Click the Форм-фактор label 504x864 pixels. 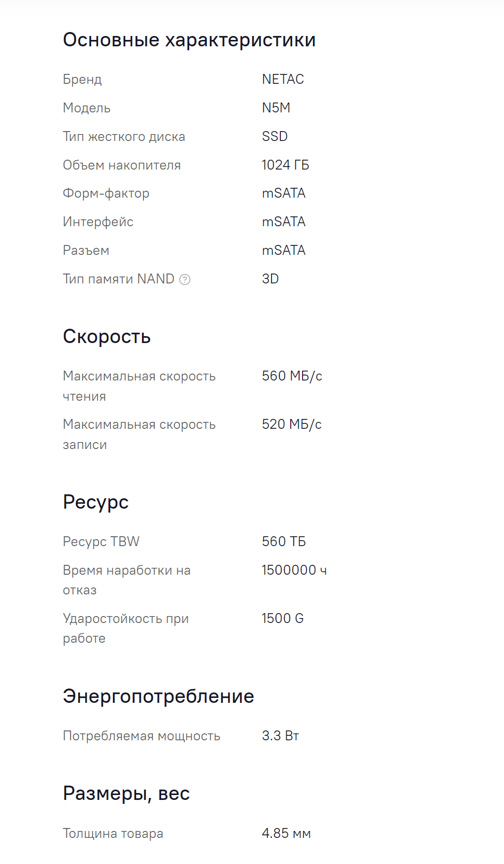click(106, 193)
